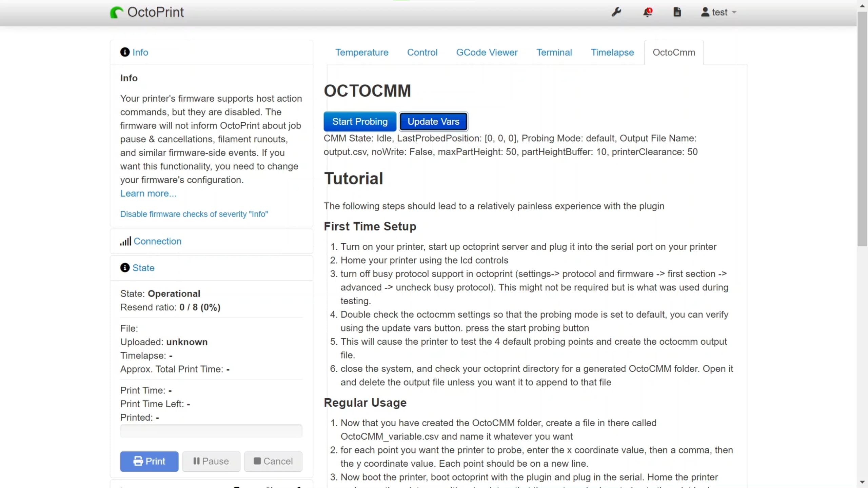Viewport: 868px width, 488px height.
Task: Switch to the Temperature tab
Action: pyautogui.click(x=361, y=53)
